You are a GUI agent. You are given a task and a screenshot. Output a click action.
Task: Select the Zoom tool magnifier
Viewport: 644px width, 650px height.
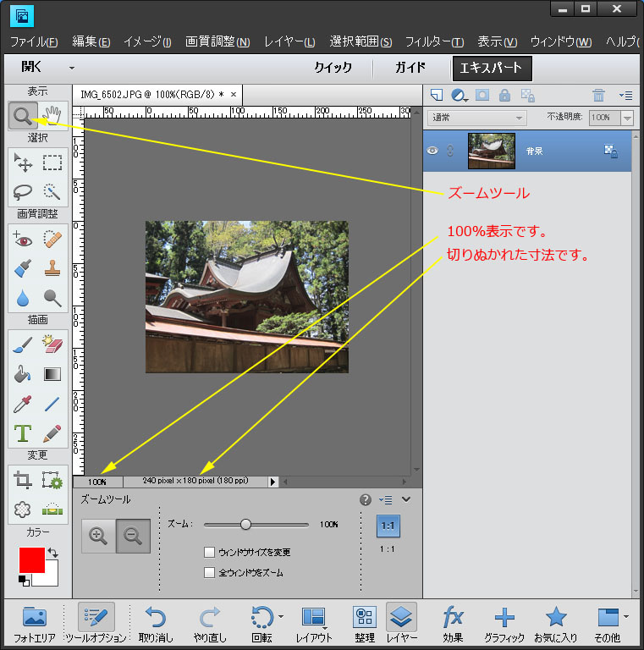click(23, 116)
